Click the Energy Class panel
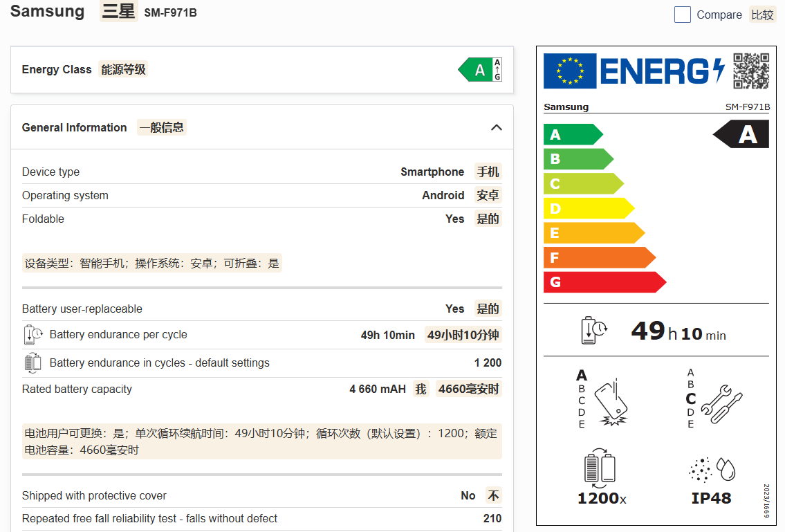Viewport: 785px width, 532px height. pyautogui.click(x=262, y=70)
